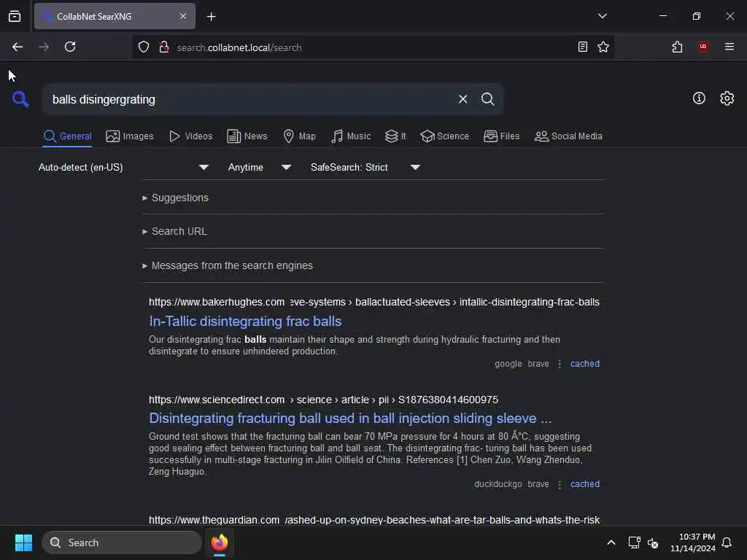
Task: Open Disintegrating fracturing ball sciencedirect result
Action: pyautogui.click(x=350, y=419)
